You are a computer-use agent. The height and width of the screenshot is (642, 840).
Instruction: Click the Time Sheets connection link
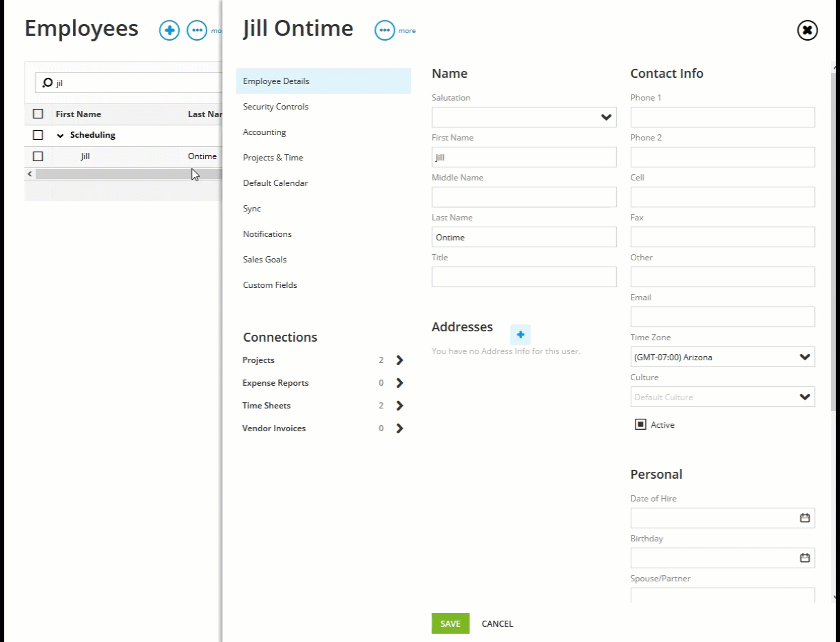point(266,406)
